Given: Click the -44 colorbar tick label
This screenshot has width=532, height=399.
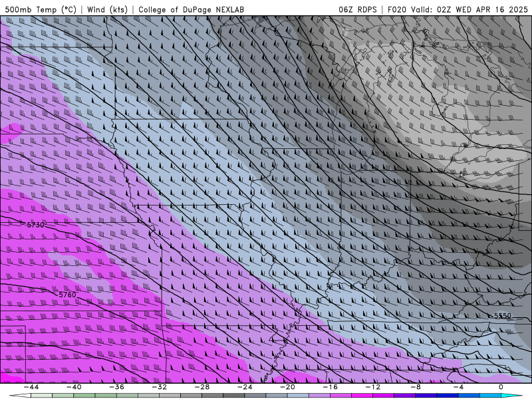Looking at the screenshot, I should (31, 387).
